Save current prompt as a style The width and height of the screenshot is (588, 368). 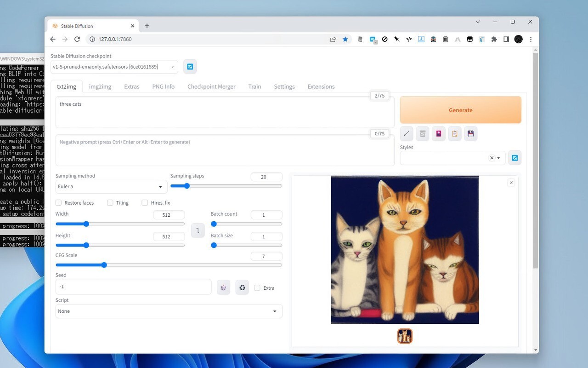click(470, 133)
